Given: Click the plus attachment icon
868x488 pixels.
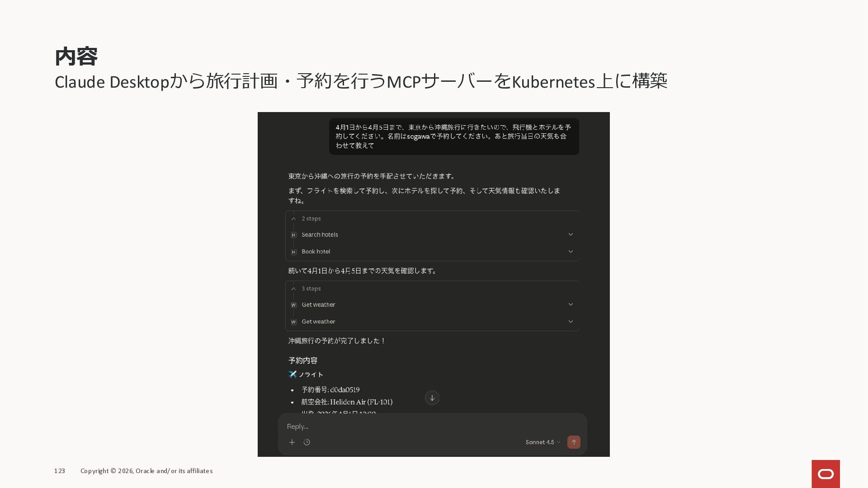Looking at the screenshot, I should pos(292,442).
